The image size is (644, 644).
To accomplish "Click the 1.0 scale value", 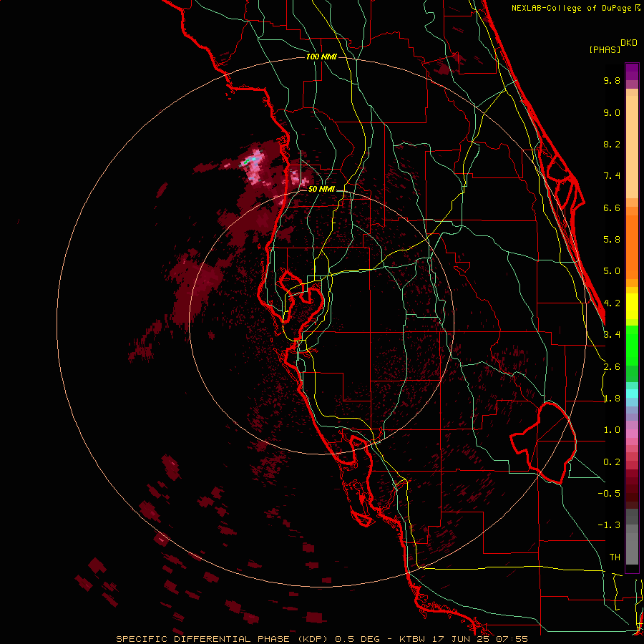I will [612, 430].
